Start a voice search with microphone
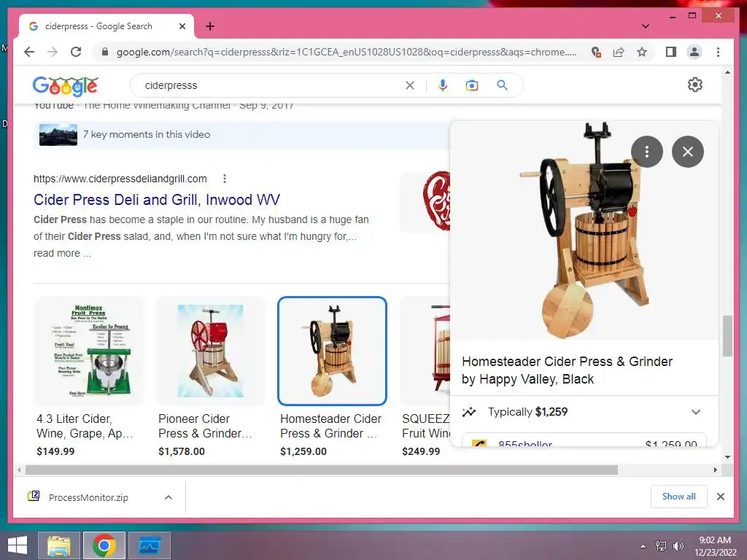 (443, 85)
